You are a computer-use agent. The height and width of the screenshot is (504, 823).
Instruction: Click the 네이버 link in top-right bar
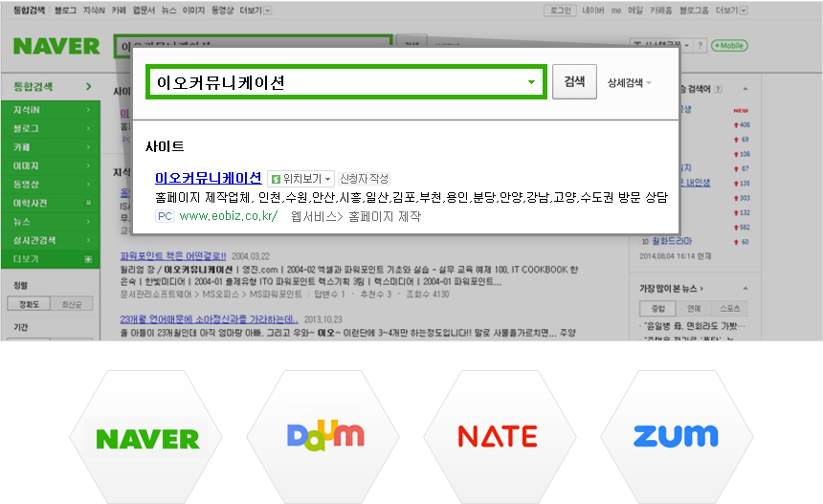(x=592, y=10)
